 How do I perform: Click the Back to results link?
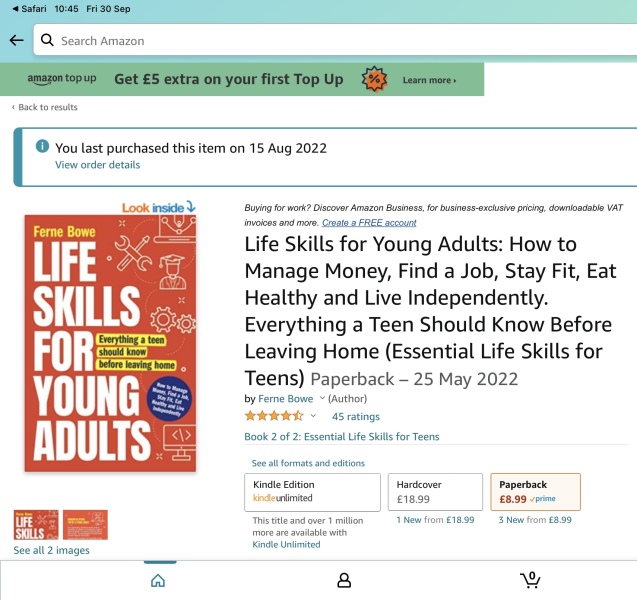click(x=47, y=107)
